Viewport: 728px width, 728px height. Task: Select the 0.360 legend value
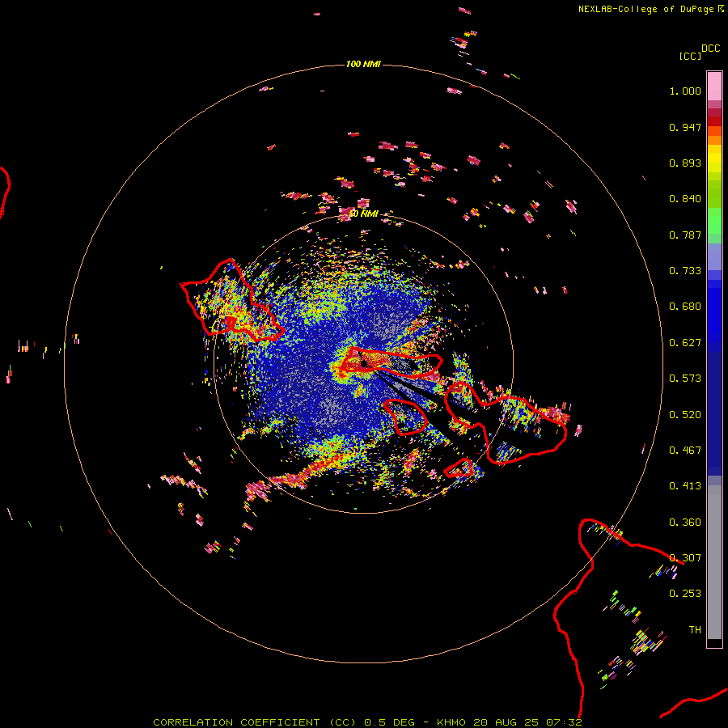pos(685,523)
